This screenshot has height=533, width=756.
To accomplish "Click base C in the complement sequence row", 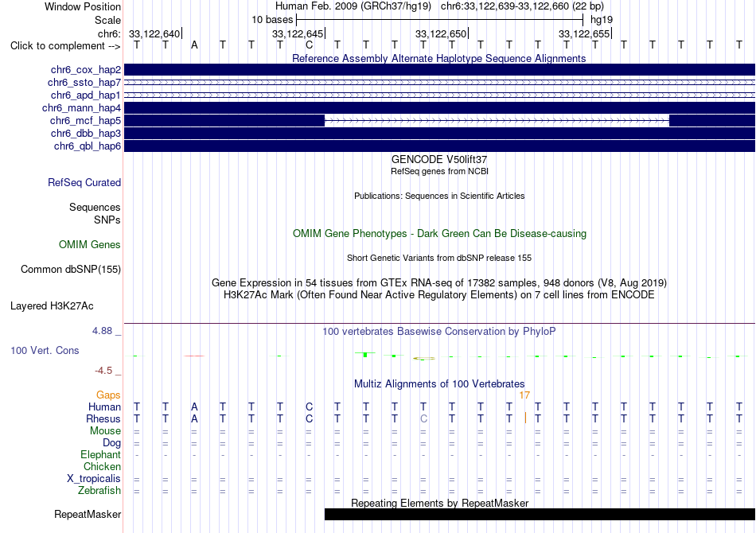I will point(309,45).
